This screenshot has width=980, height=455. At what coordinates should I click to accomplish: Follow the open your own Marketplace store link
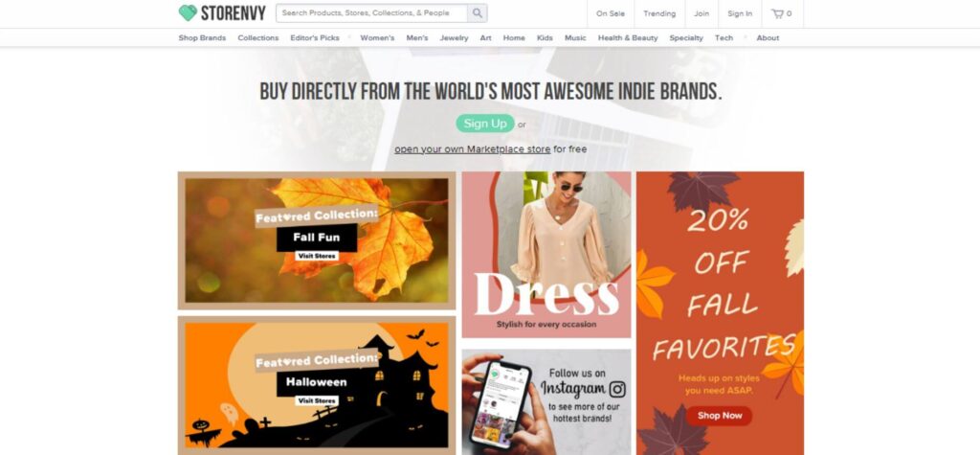click(x=473, y=149)
